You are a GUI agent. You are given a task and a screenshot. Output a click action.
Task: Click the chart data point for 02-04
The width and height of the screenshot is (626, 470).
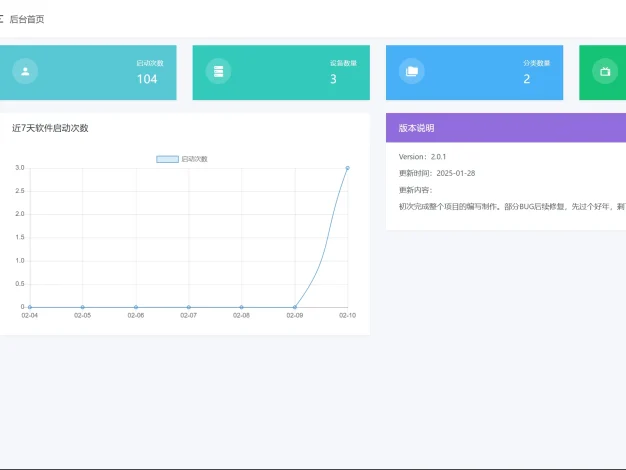tap(30, 307)
